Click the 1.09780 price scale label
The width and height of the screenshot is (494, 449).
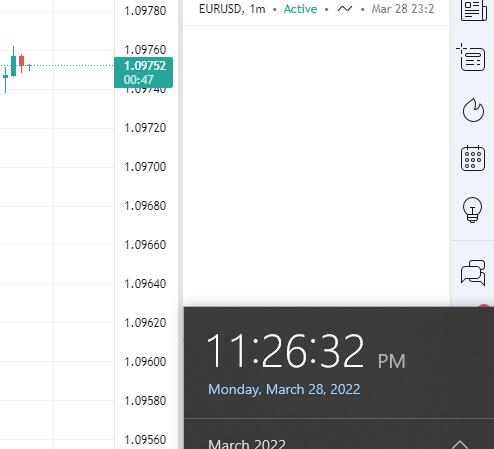145,11
